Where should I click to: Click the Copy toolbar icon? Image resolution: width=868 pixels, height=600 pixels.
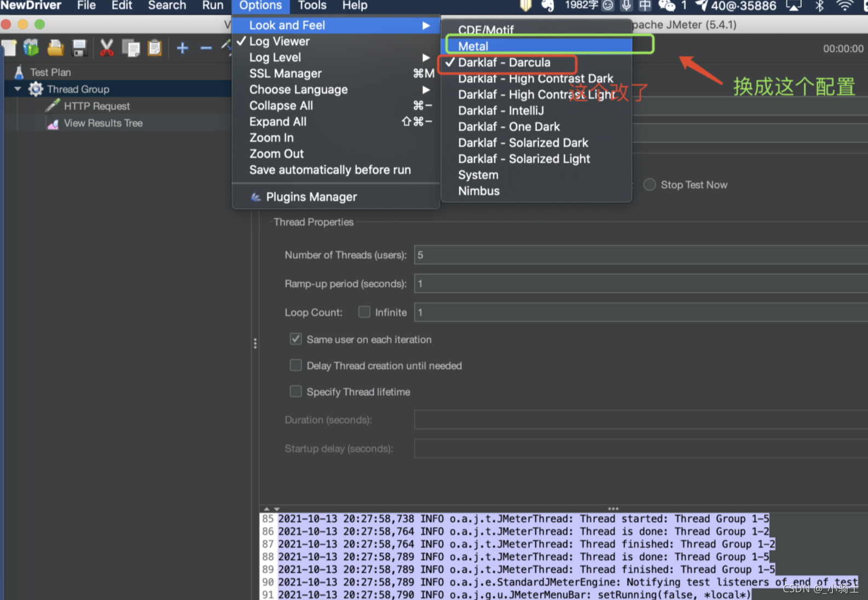click(131, 48)
